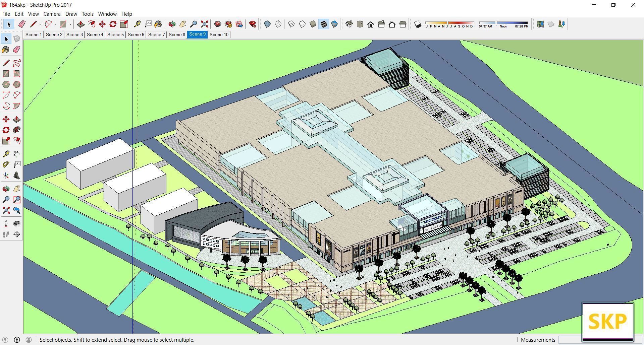Switch to Hidden Line face style
This screenshot has height=345, width=644.
pyautogui.click(x=302, y=24)
